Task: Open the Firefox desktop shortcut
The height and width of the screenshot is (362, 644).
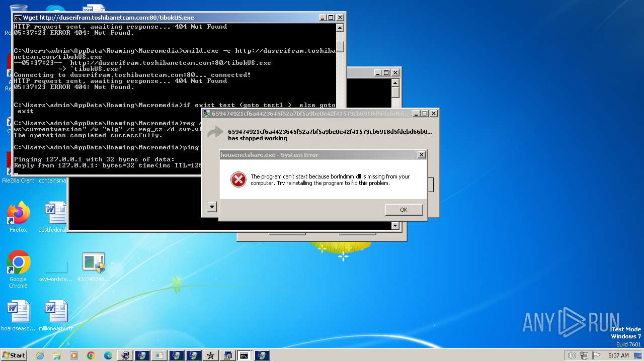Action: point(18,217)
